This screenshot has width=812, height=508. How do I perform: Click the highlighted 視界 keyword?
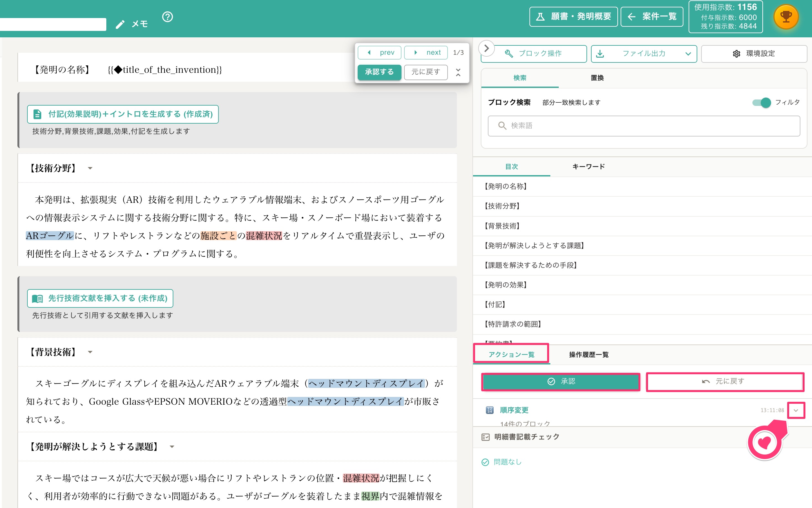pos(370,496)
